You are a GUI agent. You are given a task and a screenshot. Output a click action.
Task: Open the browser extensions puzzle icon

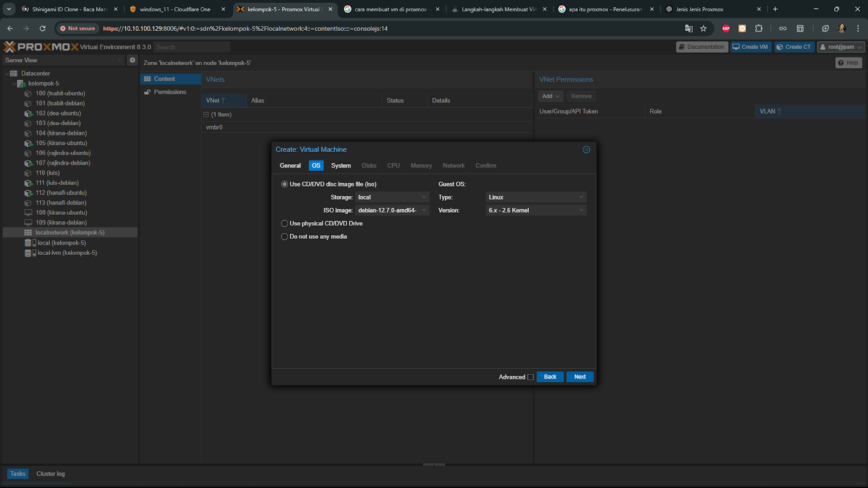pos(759,28)
